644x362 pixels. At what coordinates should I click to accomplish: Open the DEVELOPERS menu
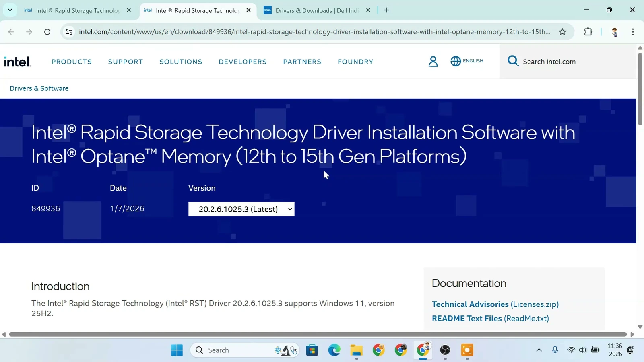pos(243,62)
